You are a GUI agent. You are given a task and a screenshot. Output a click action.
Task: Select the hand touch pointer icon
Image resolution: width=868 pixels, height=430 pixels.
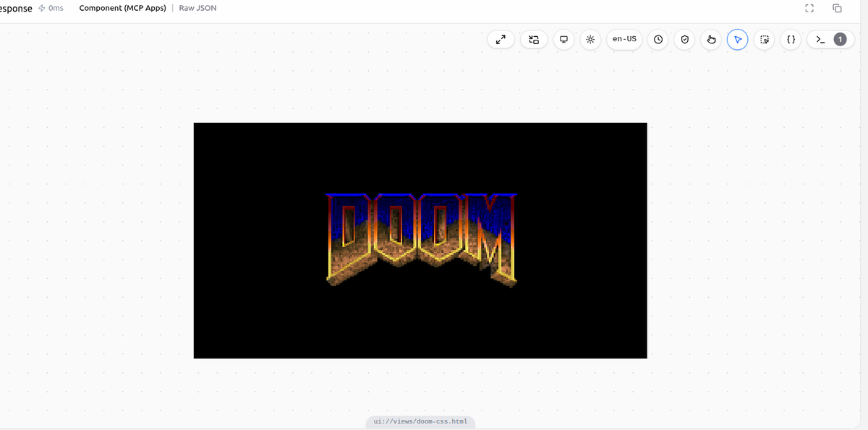[711, 40]
